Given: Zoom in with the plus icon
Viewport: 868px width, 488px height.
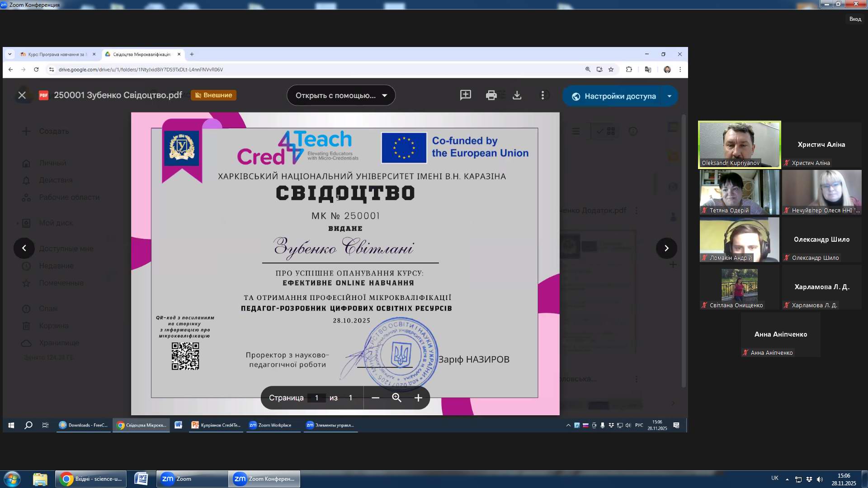Looking at the screenshot, I should (x=418, y=398).
